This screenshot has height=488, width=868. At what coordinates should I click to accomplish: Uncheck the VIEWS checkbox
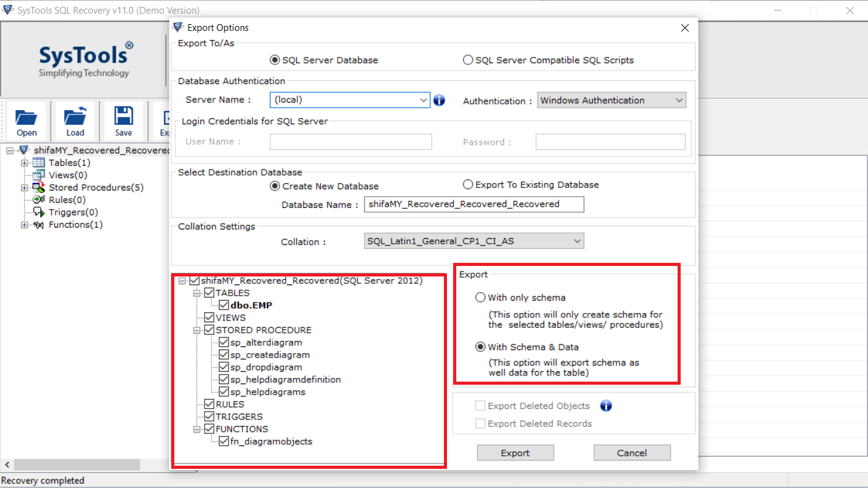coord(209,317)
